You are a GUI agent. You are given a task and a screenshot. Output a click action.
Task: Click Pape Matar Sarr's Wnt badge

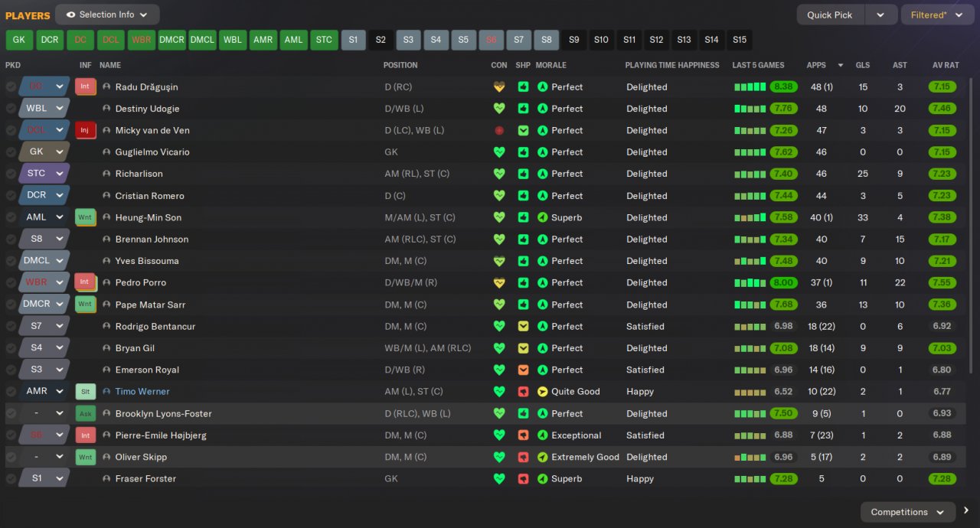pos(85,305)
